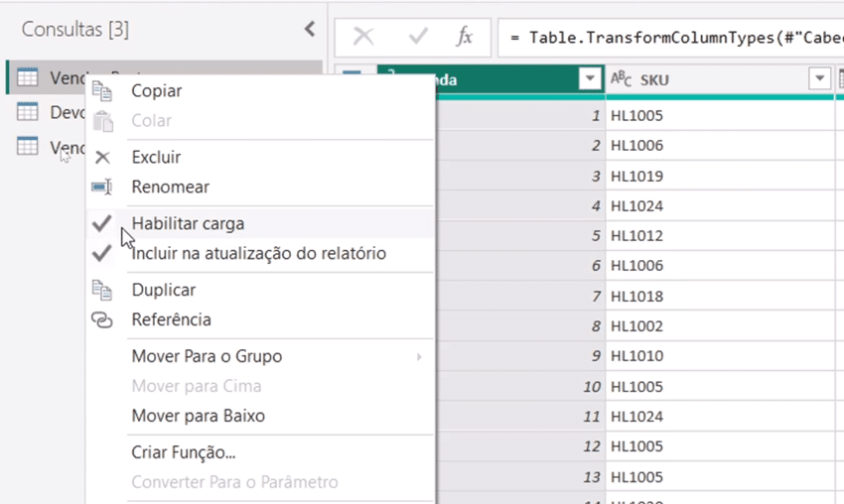844x504 pixels.
Task: Click the Excluir X icon
Action: 102,157
